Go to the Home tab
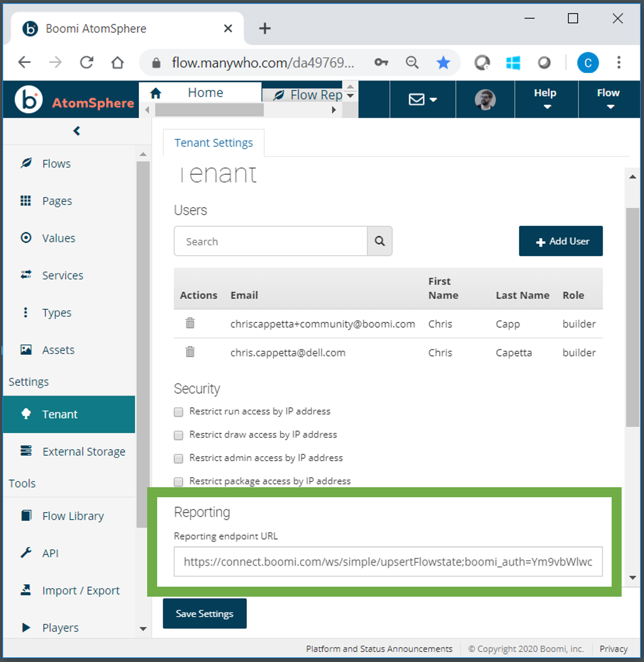Image resolution: width=644 pixels, height=662 pixels. [205, 92]
